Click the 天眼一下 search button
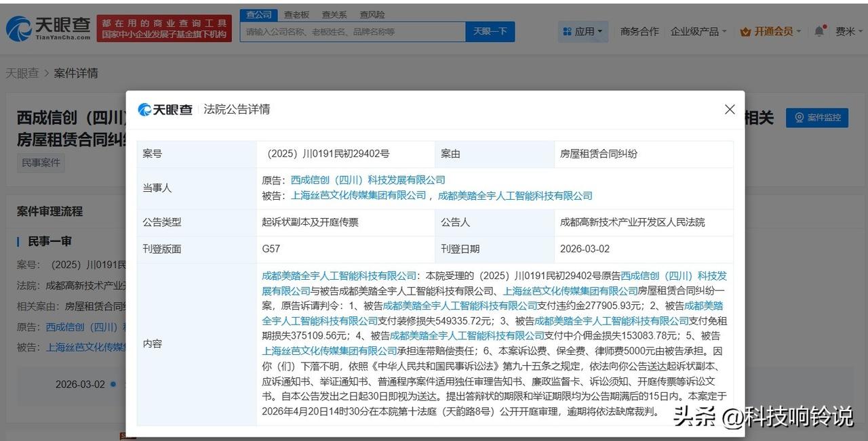 [490, 31]
